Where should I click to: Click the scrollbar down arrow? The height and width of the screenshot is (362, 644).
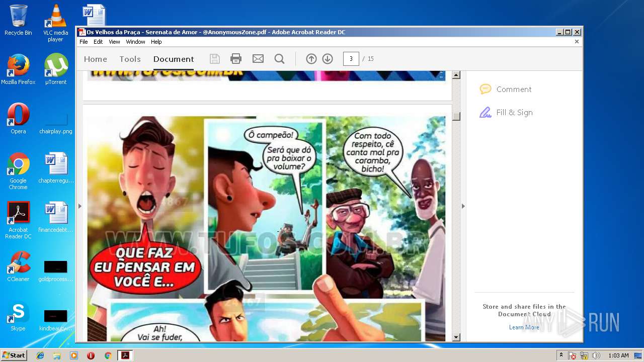click(456, 337)
